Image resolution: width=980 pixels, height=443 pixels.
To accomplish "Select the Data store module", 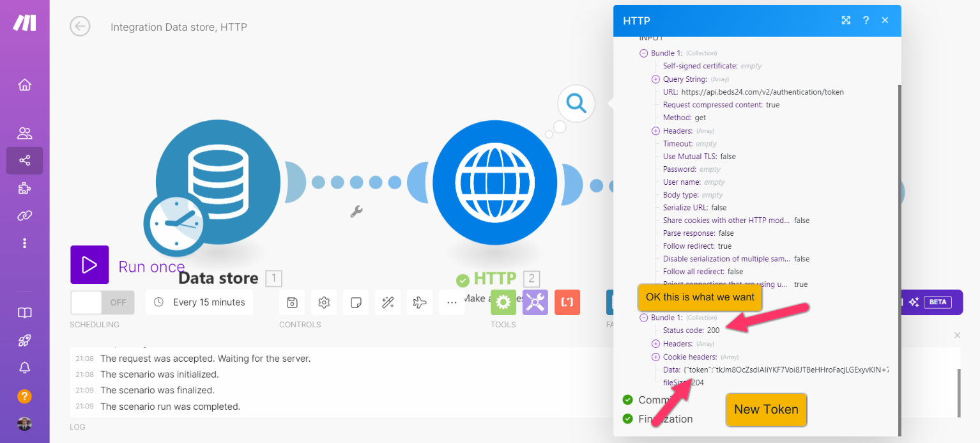I will [x=218, y=182].
